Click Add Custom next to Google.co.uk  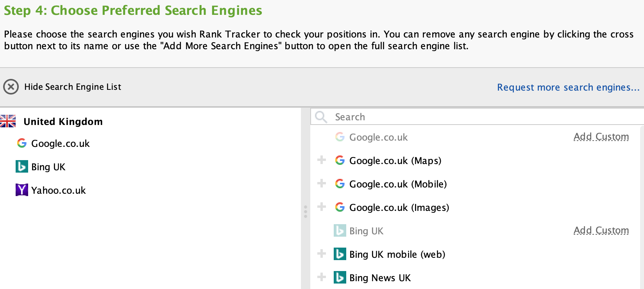pyautogui.click(x=601, y=137)
